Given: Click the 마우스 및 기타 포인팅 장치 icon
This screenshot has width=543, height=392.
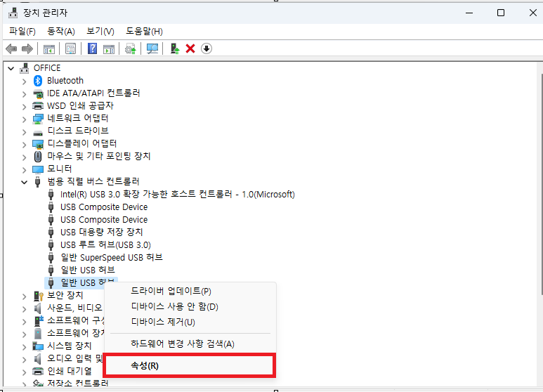Looking at the screenshot, I should pos(38,157).
